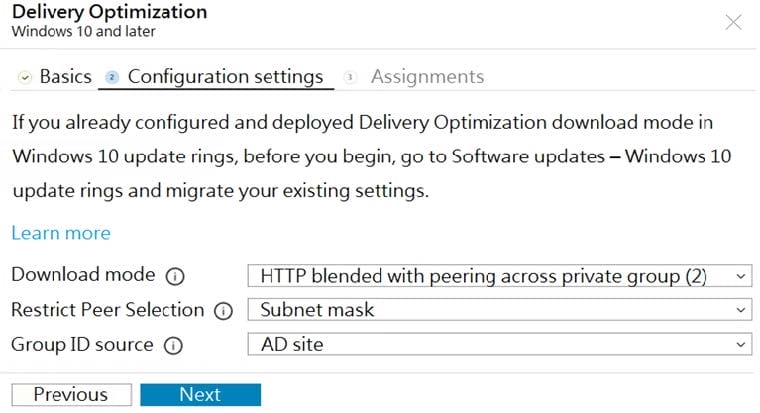Click the completed checkmark icon beside Basics

pyautogui.click(x=25, y=77)
